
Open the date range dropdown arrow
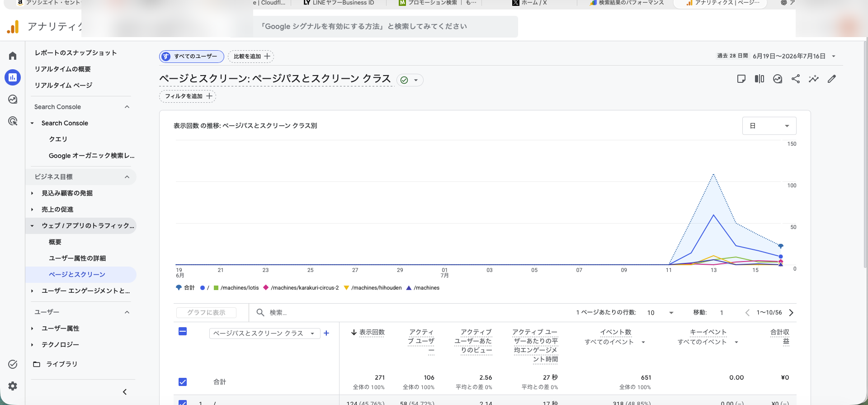834,57
